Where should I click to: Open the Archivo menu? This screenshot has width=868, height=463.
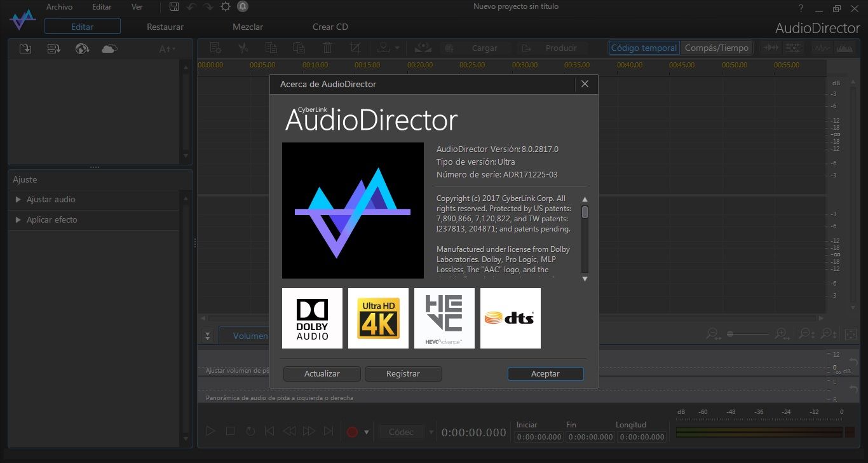pos(59,7)
